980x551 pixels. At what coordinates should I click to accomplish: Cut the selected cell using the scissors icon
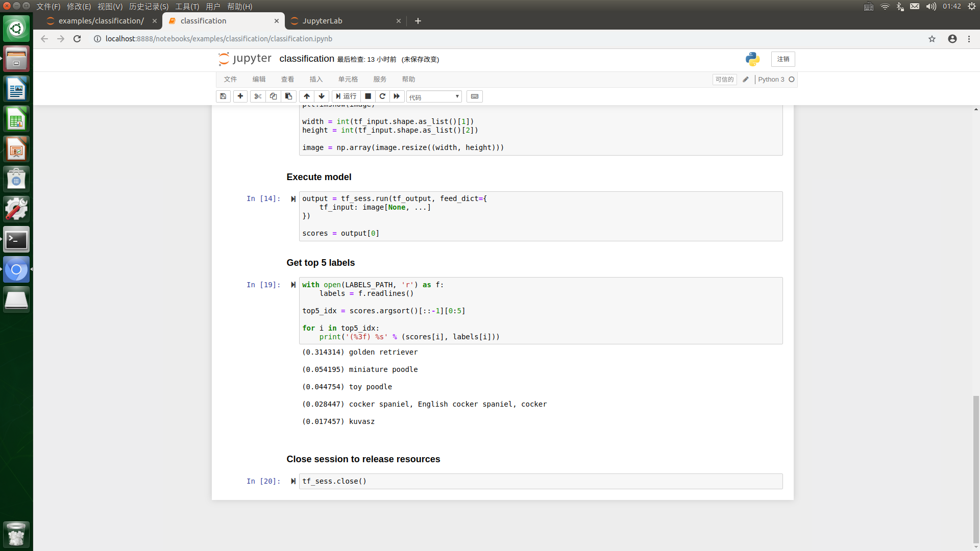pos(258,96)
